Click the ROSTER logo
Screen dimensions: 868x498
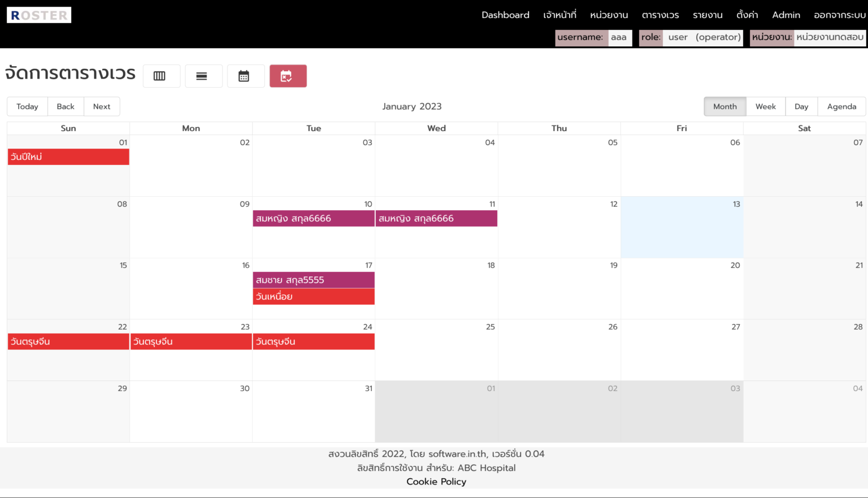pos(39,15)
